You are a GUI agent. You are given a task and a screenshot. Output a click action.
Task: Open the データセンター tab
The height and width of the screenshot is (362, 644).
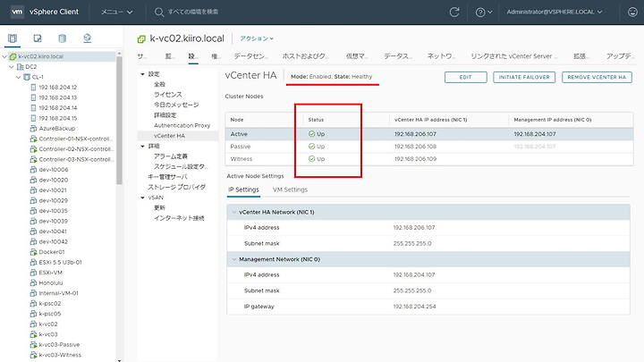[250, 56]
